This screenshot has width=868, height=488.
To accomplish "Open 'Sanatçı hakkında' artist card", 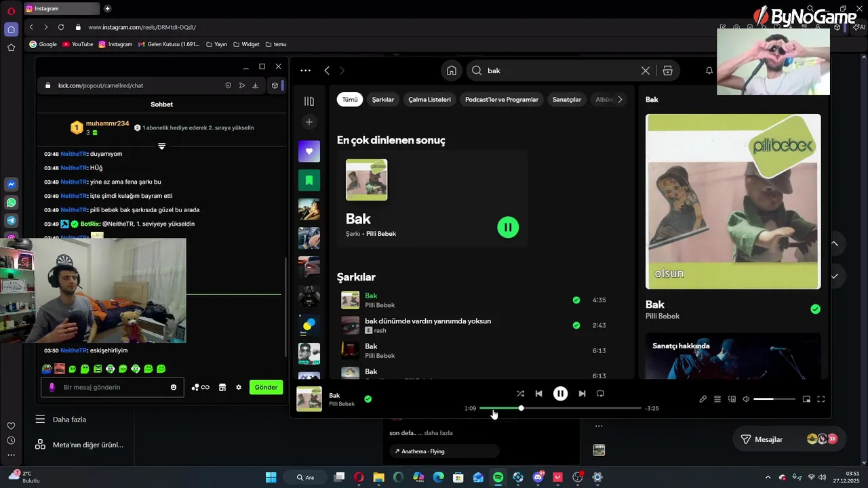I will pos(733,356).
